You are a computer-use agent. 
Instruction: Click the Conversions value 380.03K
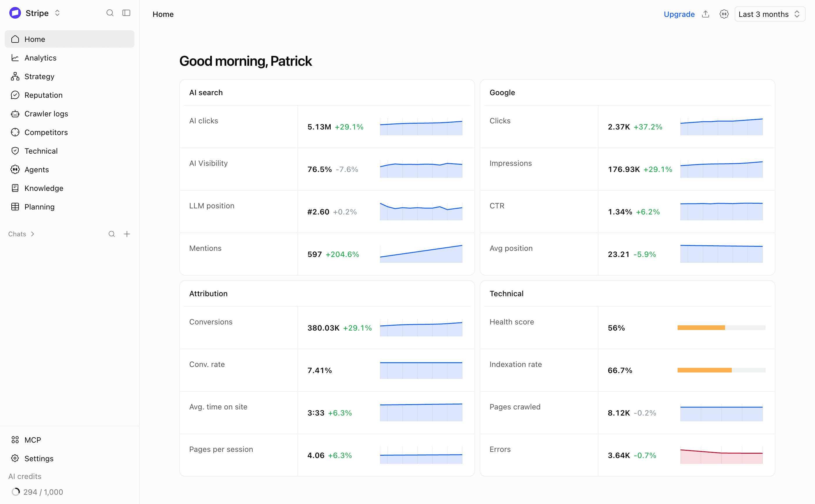[x=323, y=328]
